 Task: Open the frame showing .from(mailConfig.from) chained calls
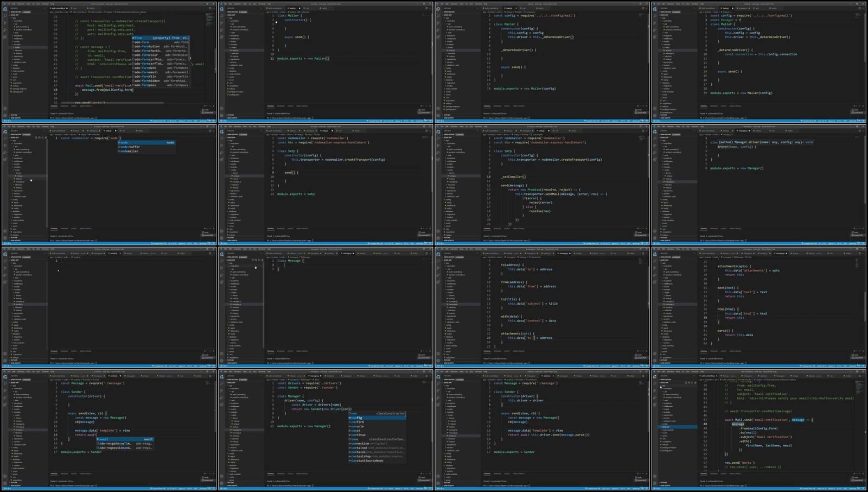759,430
